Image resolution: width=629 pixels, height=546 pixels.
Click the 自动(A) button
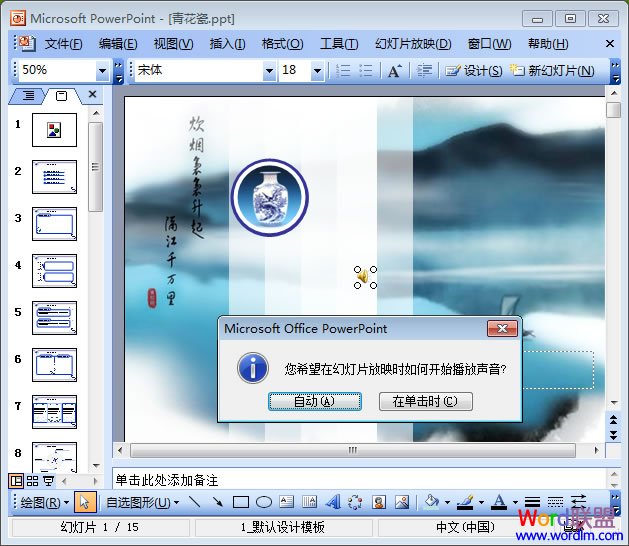[314, 401]
